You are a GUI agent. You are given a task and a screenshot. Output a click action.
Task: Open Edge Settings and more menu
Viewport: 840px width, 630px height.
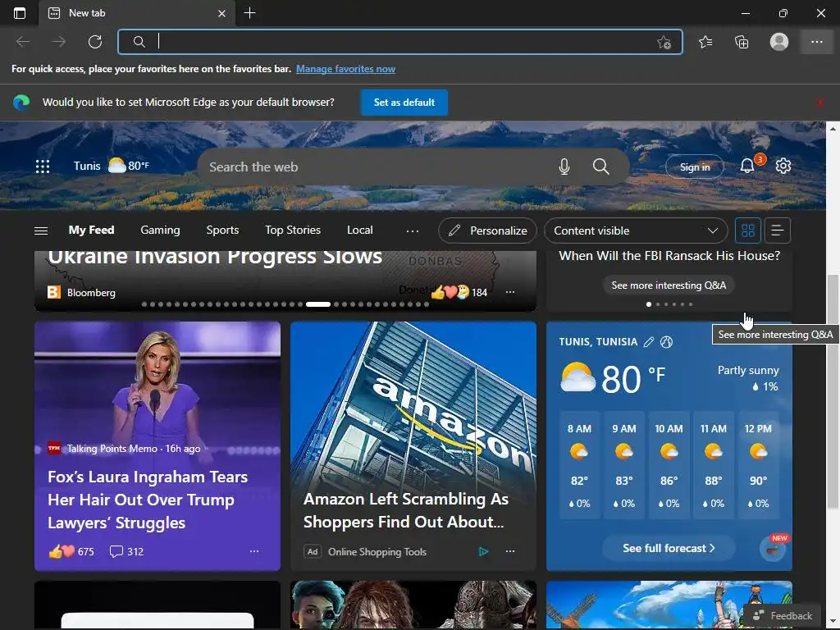point(816,42)
